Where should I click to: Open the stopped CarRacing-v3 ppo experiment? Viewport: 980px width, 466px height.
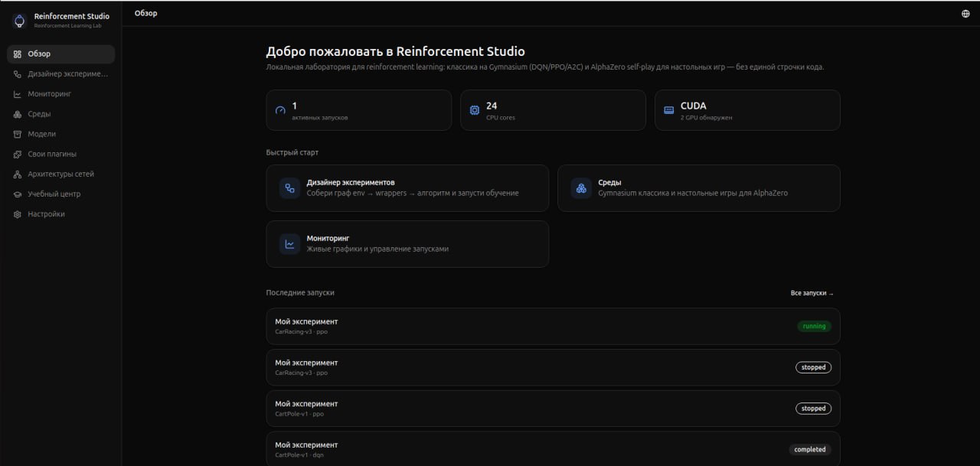tap(553, 367)
